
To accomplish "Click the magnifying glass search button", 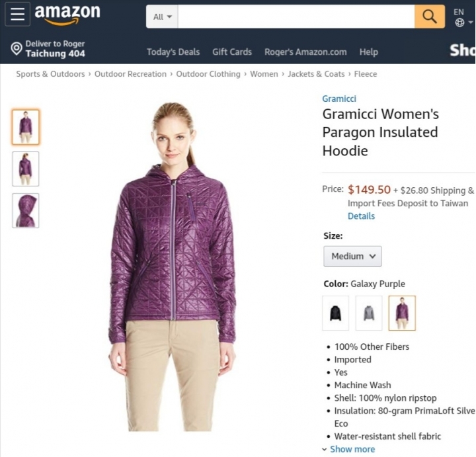I will coord(430,17).
